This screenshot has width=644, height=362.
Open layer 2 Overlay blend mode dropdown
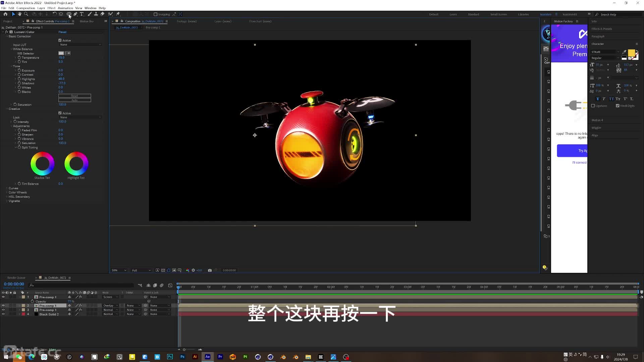110,305
